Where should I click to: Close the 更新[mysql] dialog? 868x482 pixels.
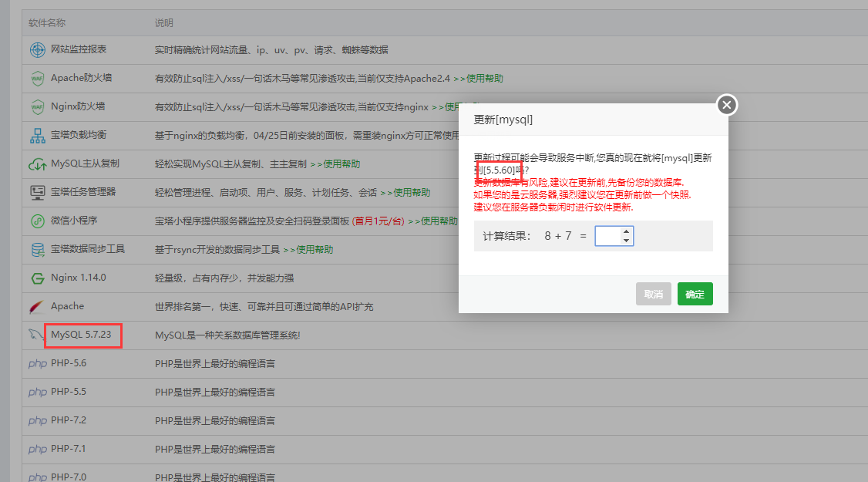(727, 105)
